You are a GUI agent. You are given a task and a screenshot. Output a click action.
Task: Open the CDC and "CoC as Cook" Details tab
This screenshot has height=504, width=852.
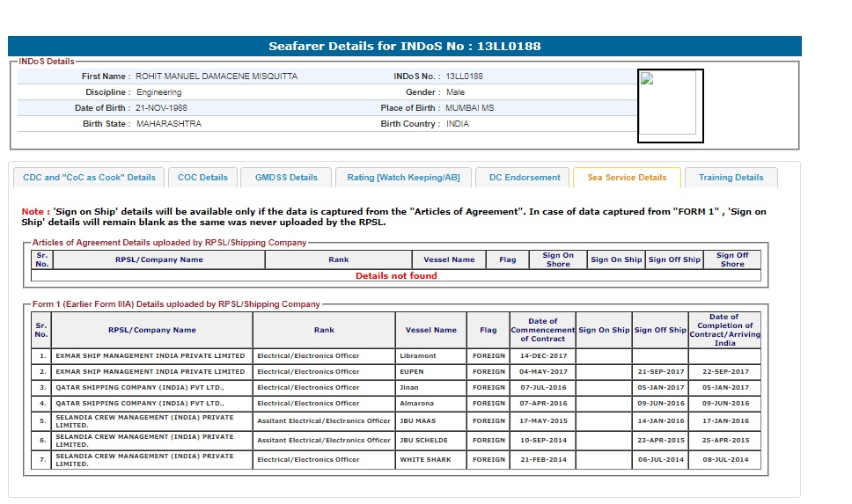click(89, 178)
